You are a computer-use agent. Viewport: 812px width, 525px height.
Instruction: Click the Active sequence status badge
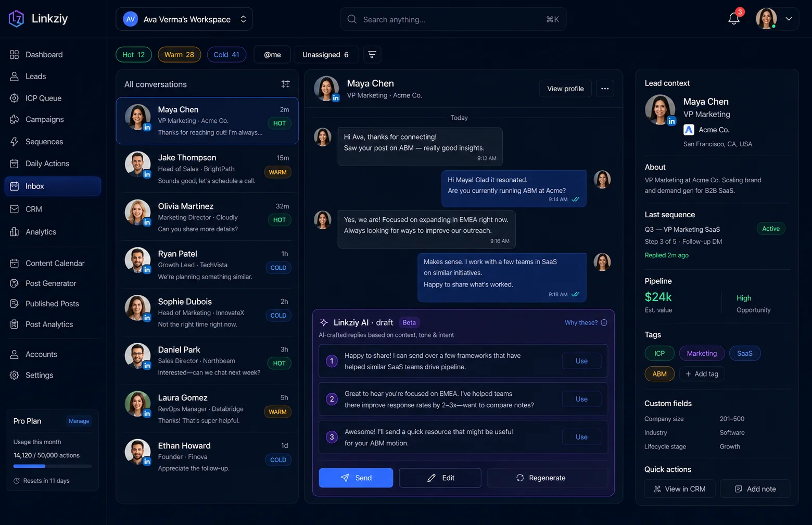pyautogui.click(x=771, y=229)
